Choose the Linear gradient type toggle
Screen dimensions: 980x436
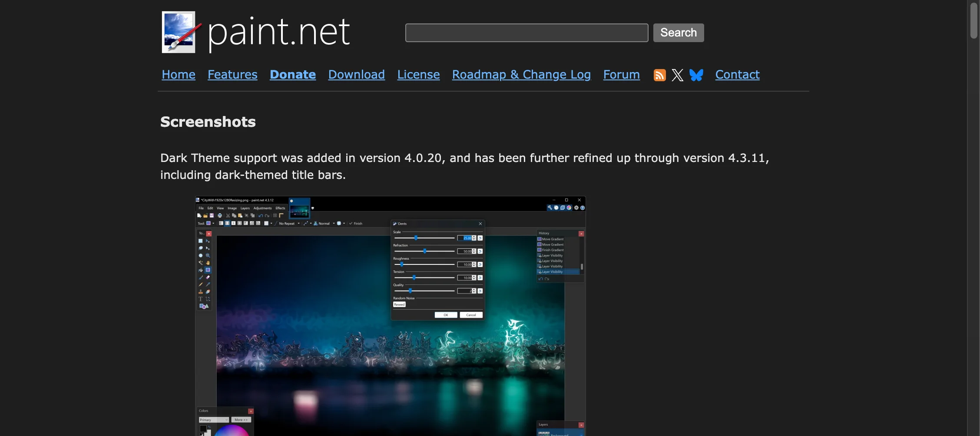(x=221, y=224)
